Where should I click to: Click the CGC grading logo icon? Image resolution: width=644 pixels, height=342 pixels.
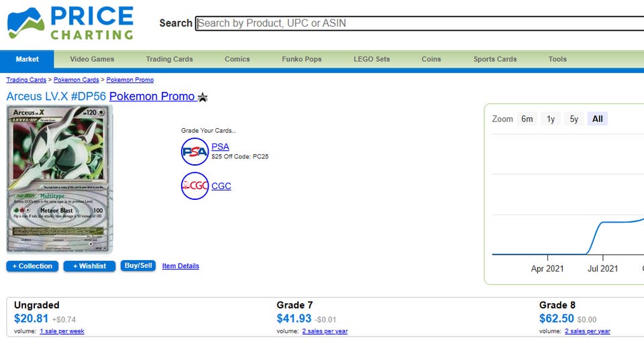tap(195, 186)
